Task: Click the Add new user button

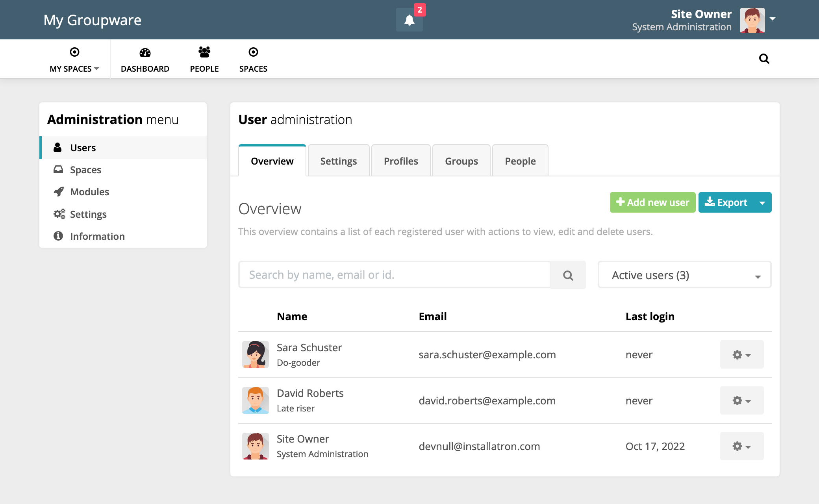Action: (x=652, y=202)
